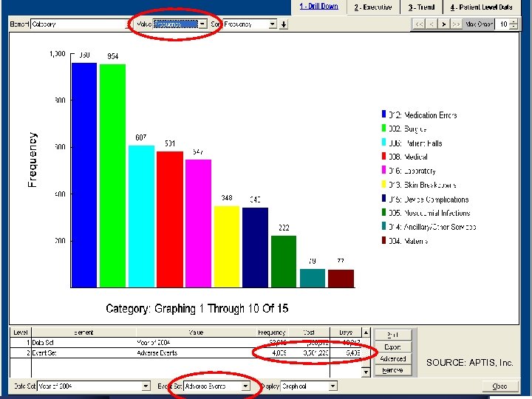Go to first page of graph results
Screen dimensions: 532x399
tap(420, 24)
